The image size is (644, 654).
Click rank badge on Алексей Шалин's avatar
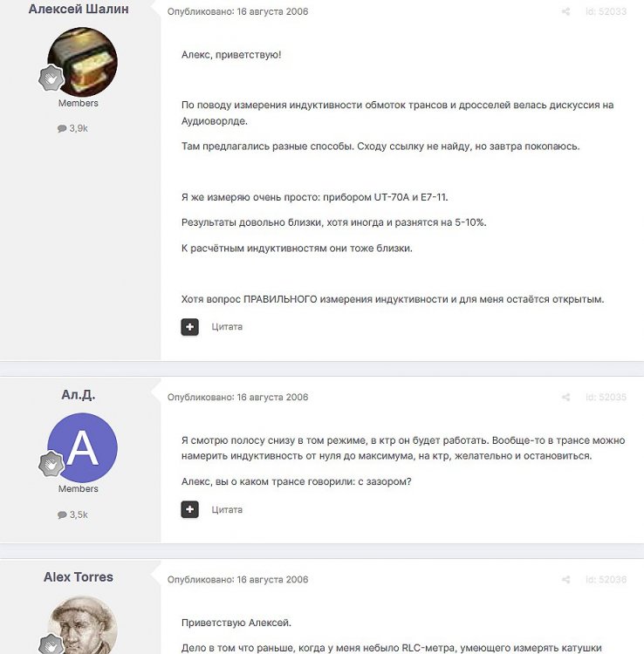tap(51, 78)
